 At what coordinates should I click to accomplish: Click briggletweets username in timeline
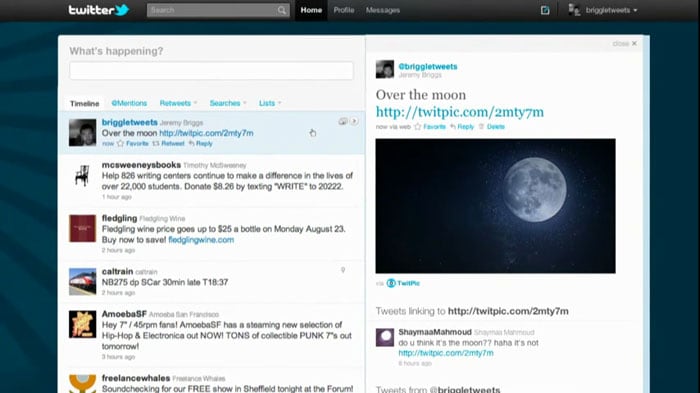129,122
